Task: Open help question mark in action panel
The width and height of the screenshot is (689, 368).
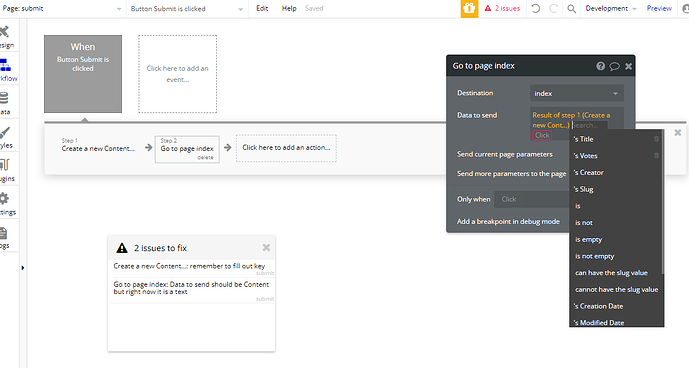Action: tap(600, 66)
